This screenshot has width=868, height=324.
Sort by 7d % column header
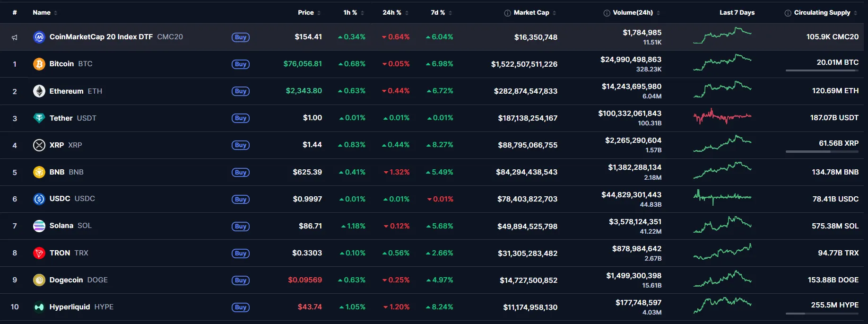pyautogui.click(x=441, y=13)
